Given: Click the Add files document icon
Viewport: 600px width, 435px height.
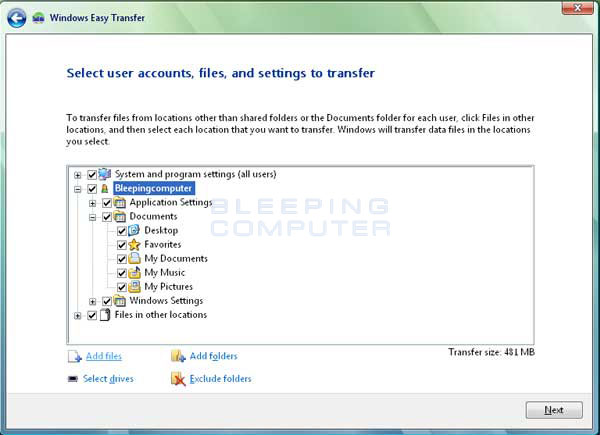Looking at the screenshot, I should pos(75,356).
